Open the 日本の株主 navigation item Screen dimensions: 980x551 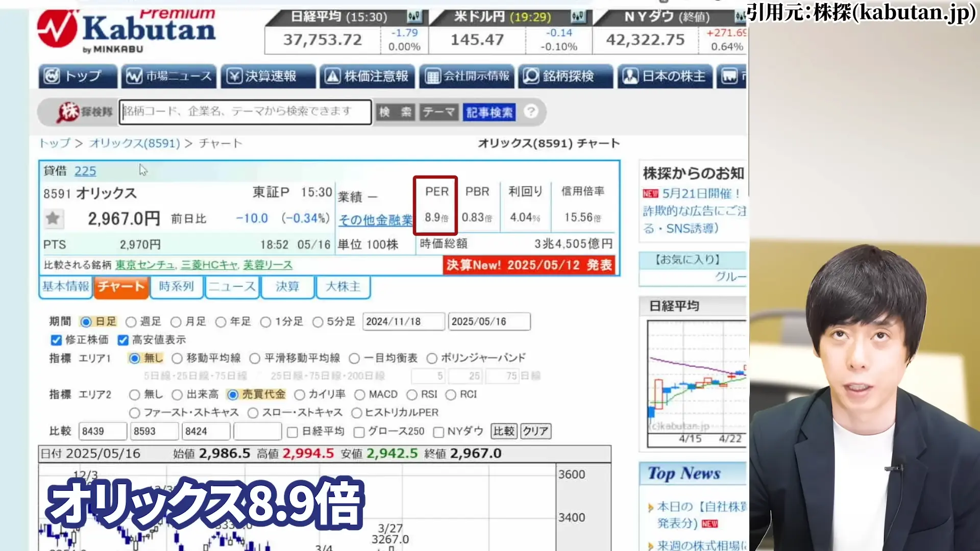tap(665, 77)
